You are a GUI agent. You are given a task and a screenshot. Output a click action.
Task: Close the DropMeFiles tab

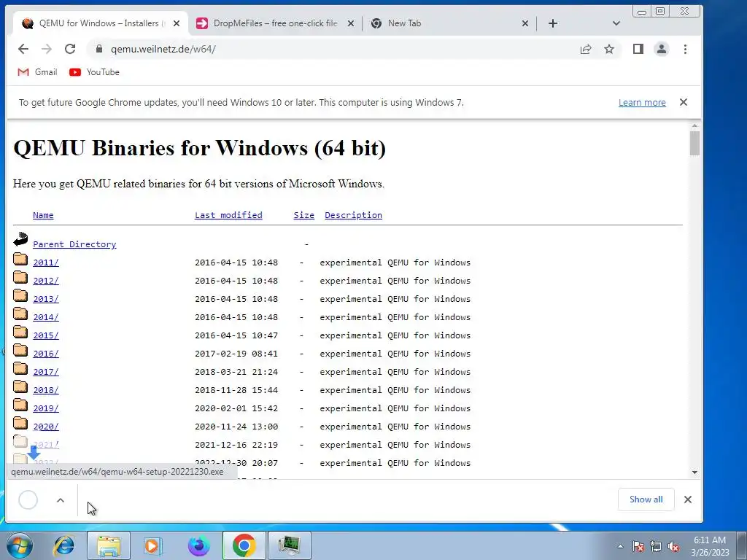[351, 23]
